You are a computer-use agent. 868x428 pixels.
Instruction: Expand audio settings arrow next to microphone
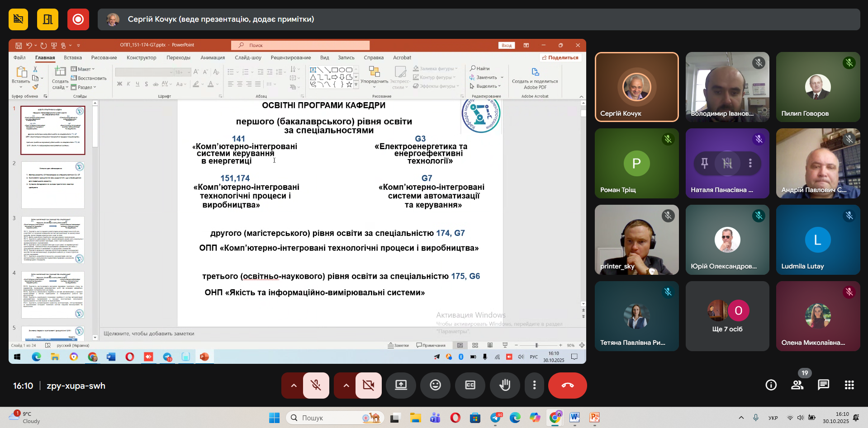point(294,386)
